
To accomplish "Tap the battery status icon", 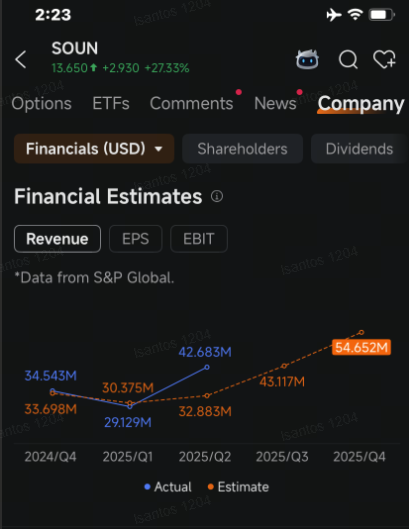I will tap(381, 15).
